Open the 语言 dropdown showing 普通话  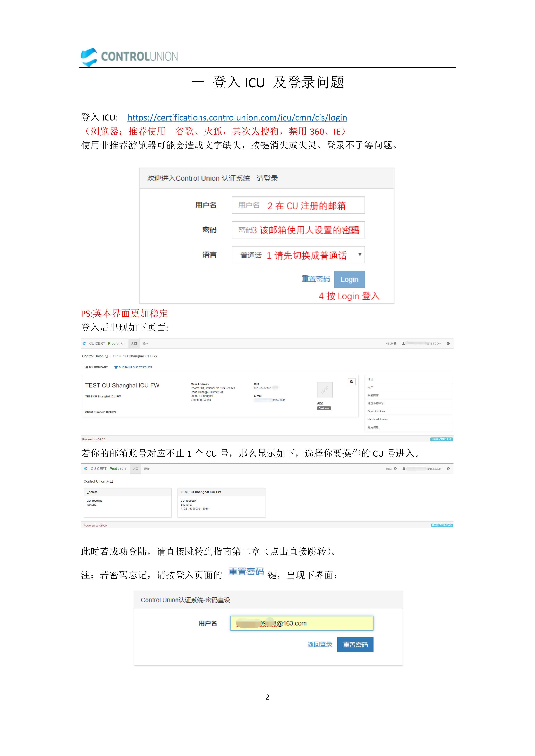[298, 254]
